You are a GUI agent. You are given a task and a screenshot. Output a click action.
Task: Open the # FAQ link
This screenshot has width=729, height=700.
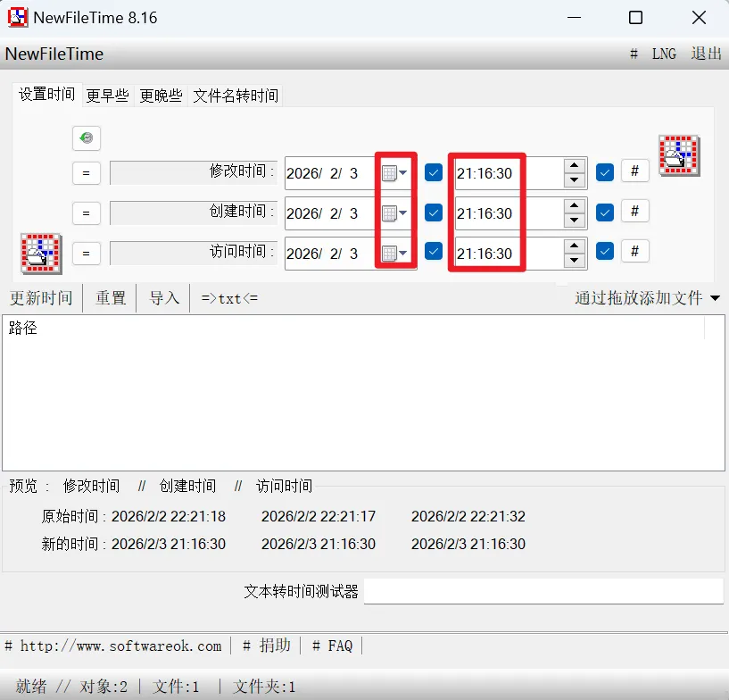click(333, 646)
